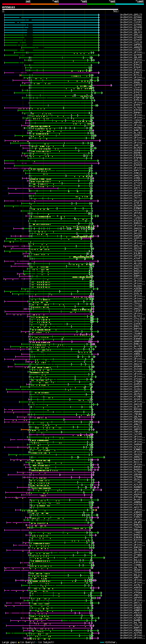Select the UniRef100_B7QFW8 label
This screenshot has height=644, width=146.
(x=131, y=158)
